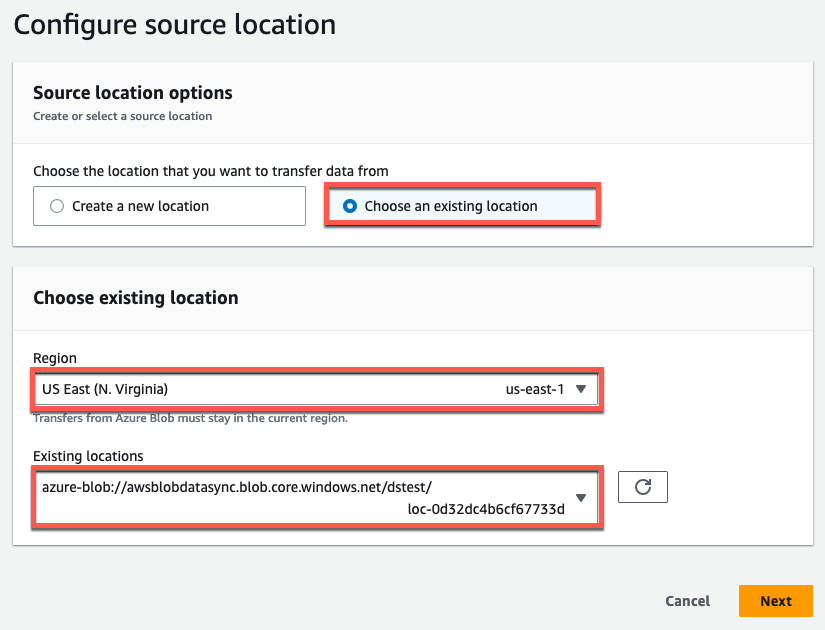This screenshot has height=630, width=825.
Task: Click the Existing locations dropdown triangle
Action: [x=581, y=497]
